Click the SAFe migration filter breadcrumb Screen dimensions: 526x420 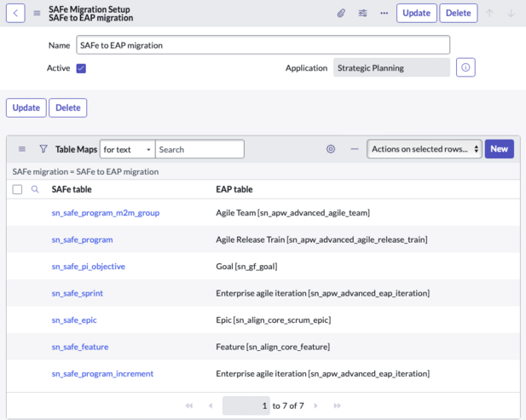pos(85,171)
